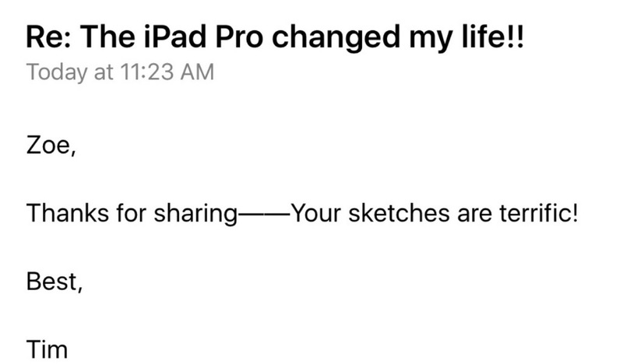The height and width of the screenshot is (364, 623).
Task: Click the word "Pro" in the subject
Action: (239, 37)
